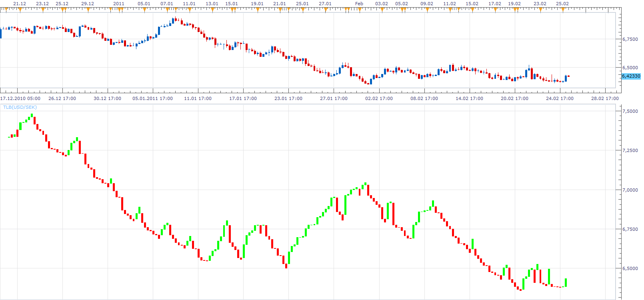Image resolution: width=644 pixels, height=300 pixels.
Task: Click the orange marker below Feb label
Action: 360,10
